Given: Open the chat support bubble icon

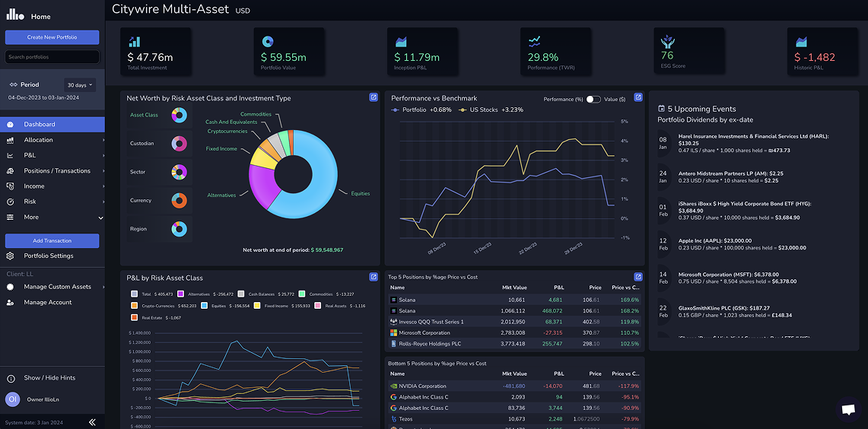Looking at the screenshot, I should [848, 410].
